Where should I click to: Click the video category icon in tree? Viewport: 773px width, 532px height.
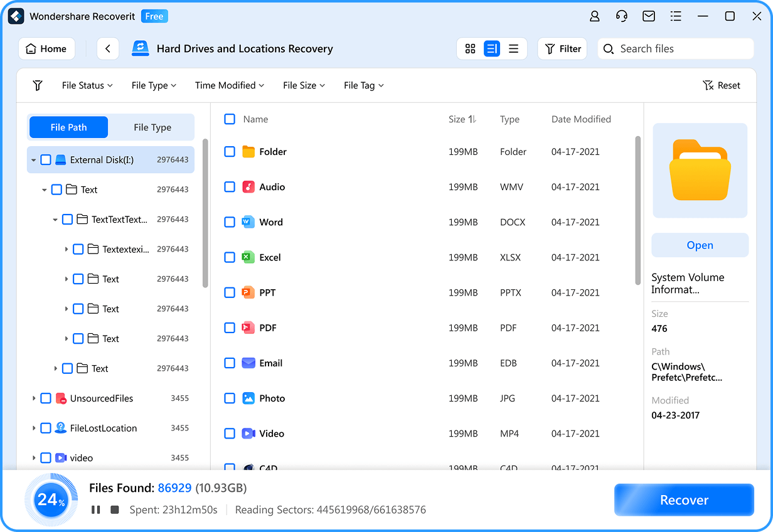coord(61,458)
